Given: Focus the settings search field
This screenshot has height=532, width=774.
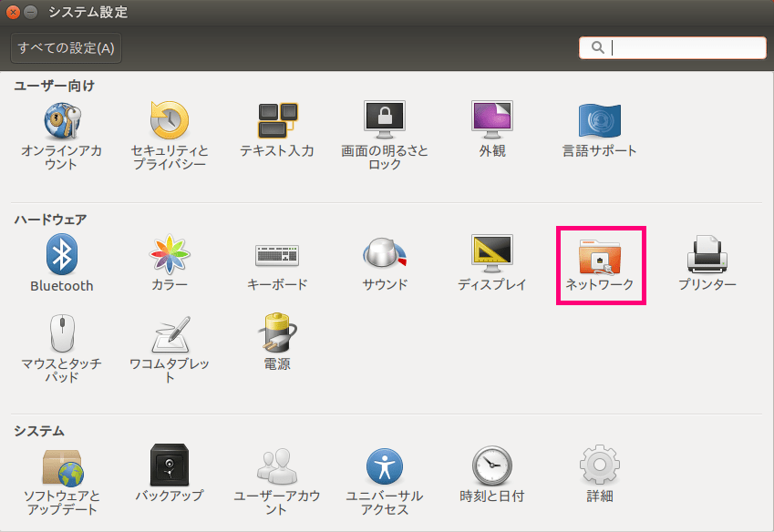Looking at the screenshot, I should pos(672,48).
